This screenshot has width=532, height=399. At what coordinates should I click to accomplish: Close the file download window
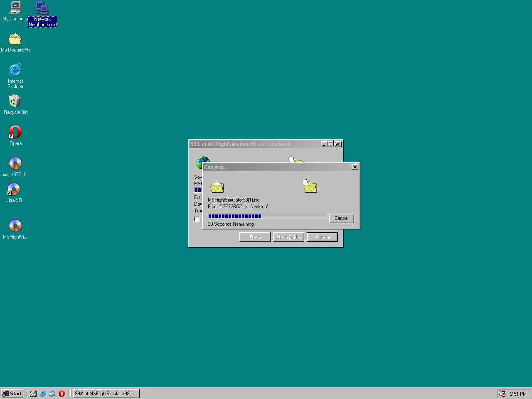tap(338, 144)
